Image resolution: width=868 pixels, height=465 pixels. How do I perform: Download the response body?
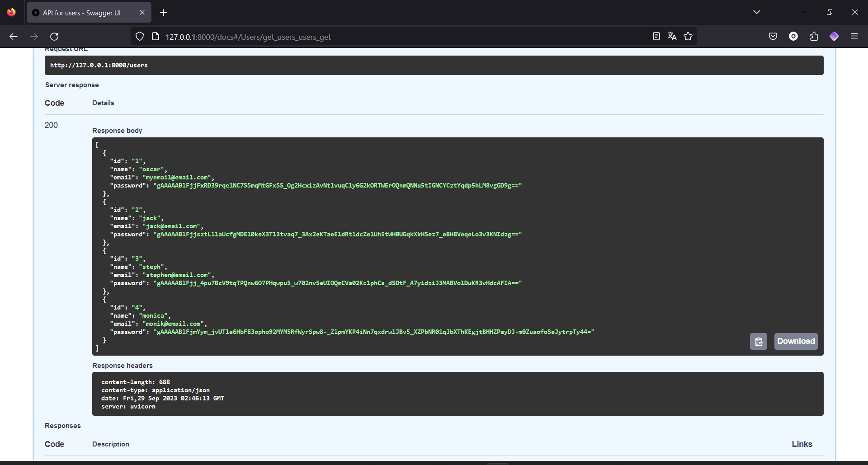click(796, 341)
